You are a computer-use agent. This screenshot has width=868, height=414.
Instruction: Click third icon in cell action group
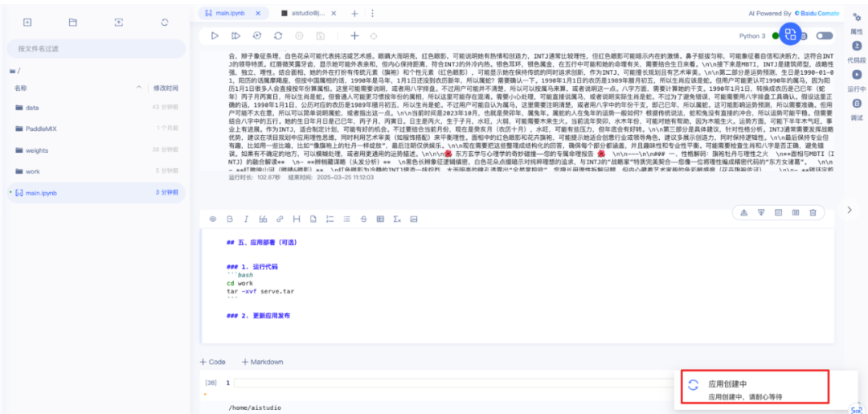tap(778, 212)
